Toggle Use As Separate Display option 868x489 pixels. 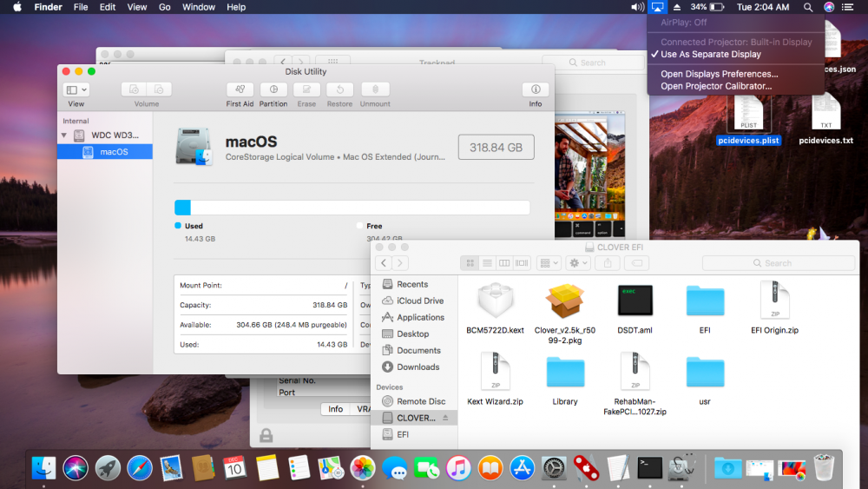(710, 54)
